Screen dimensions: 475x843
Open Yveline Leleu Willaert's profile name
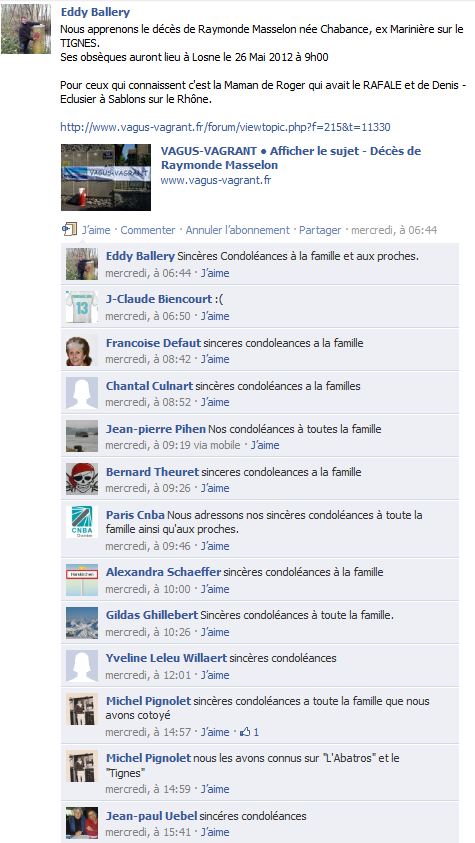point(166,658)
